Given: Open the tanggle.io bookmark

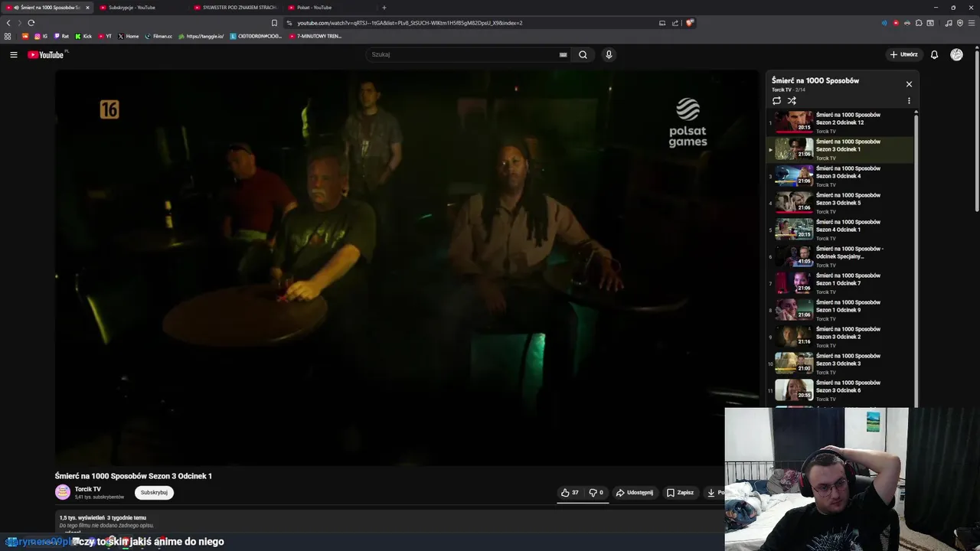Looking at the screenshot, I should [x=201, y=36].
